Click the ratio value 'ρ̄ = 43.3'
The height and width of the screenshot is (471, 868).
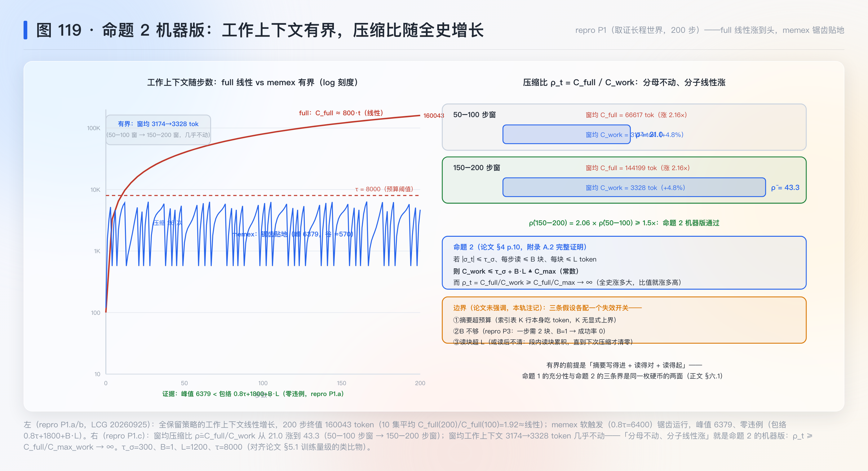(x=785, y=187)
